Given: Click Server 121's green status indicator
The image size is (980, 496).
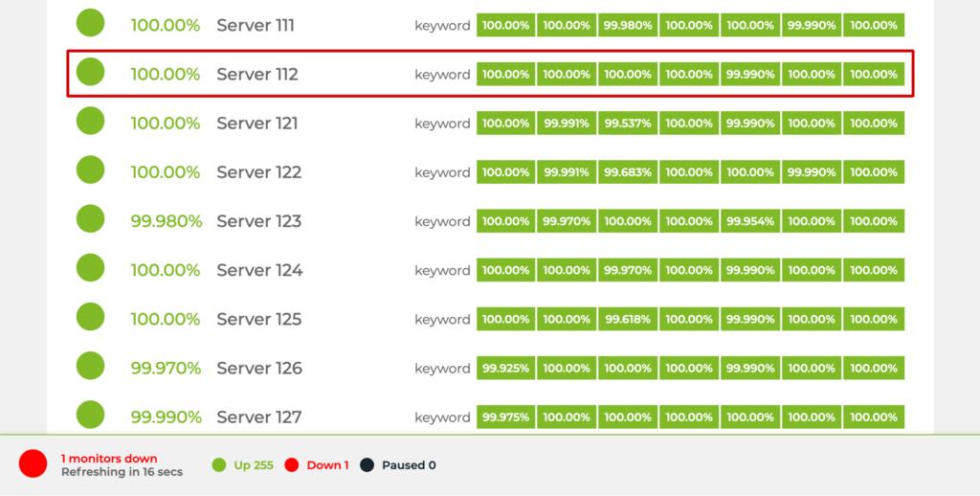Looking at the screenshot, I should pos(90,121).
